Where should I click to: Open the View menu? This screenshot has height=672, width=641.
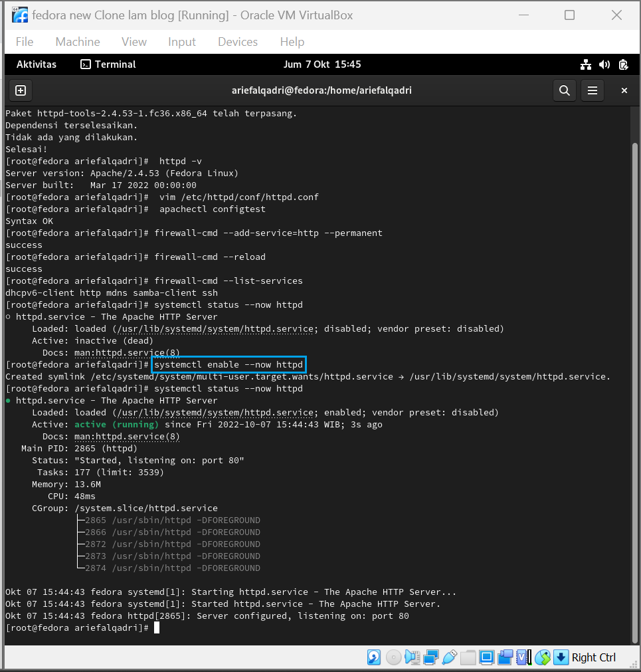[134, 42]
